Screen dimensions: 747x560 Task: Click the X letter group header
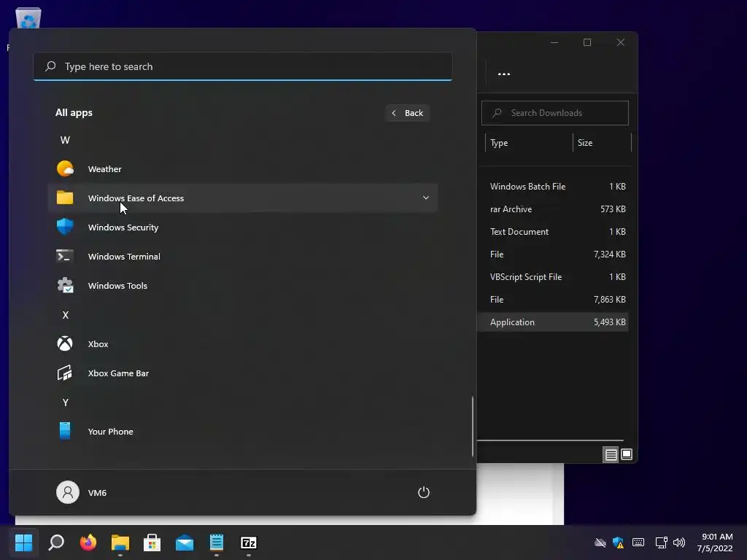pyautogui.click(x=65, y=315)
